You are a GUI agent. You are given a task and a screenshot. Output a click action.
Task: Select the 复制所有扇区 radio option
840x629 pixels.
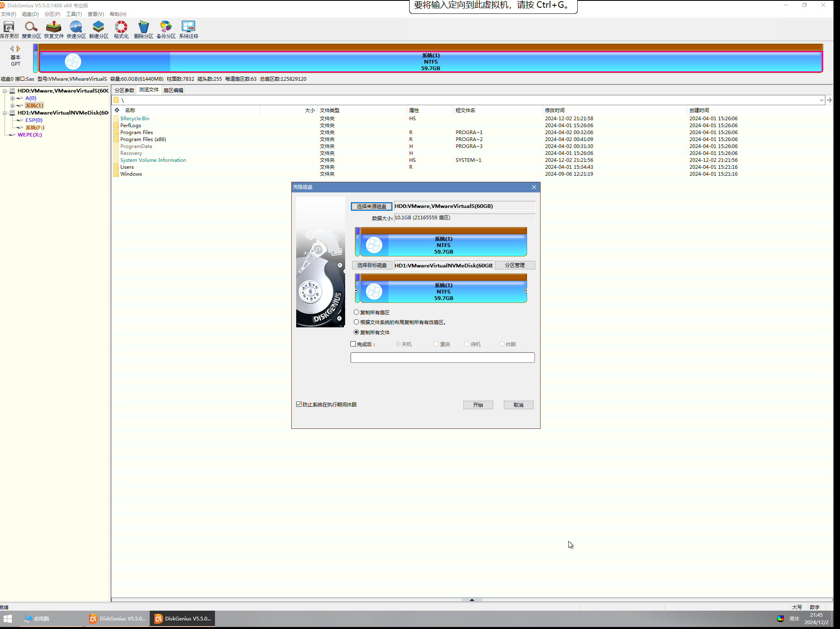(x=357, y=312)
